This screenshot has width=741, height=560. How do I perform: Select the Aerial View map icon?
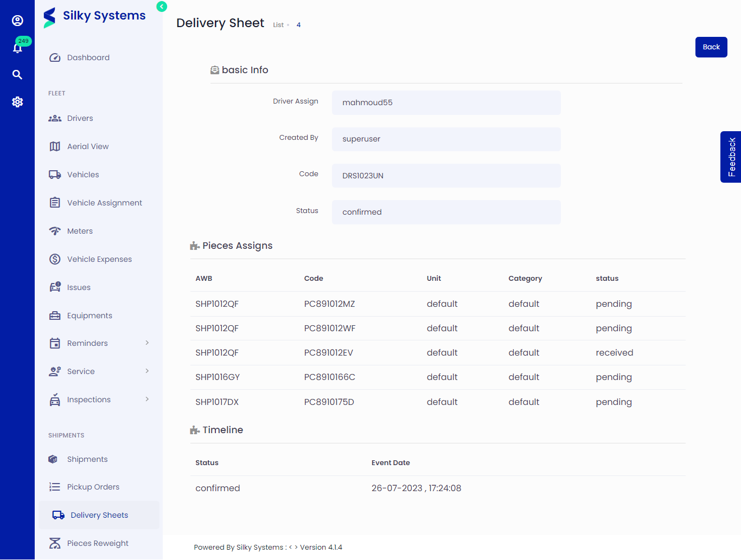54,146
